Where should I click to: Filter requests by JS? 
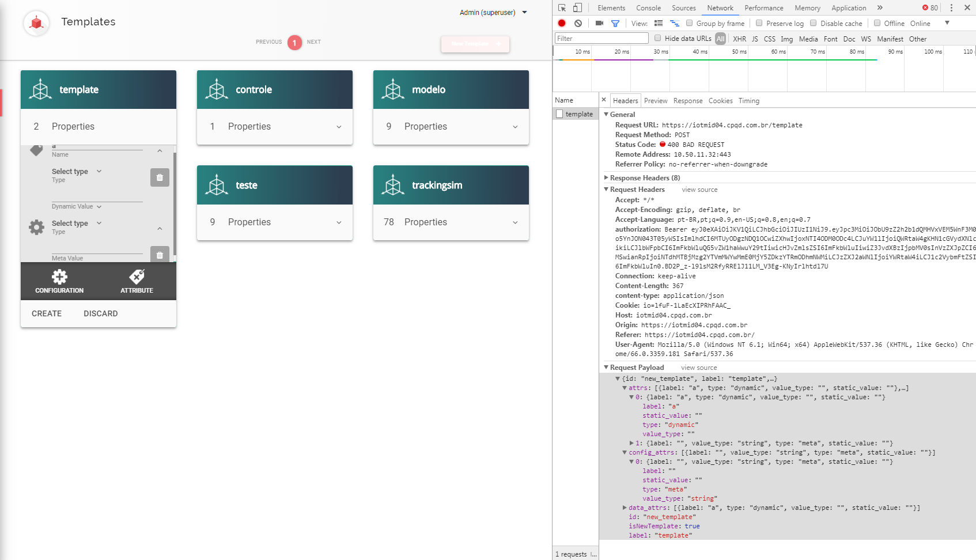pyautogui.click(x=755, y=39)
